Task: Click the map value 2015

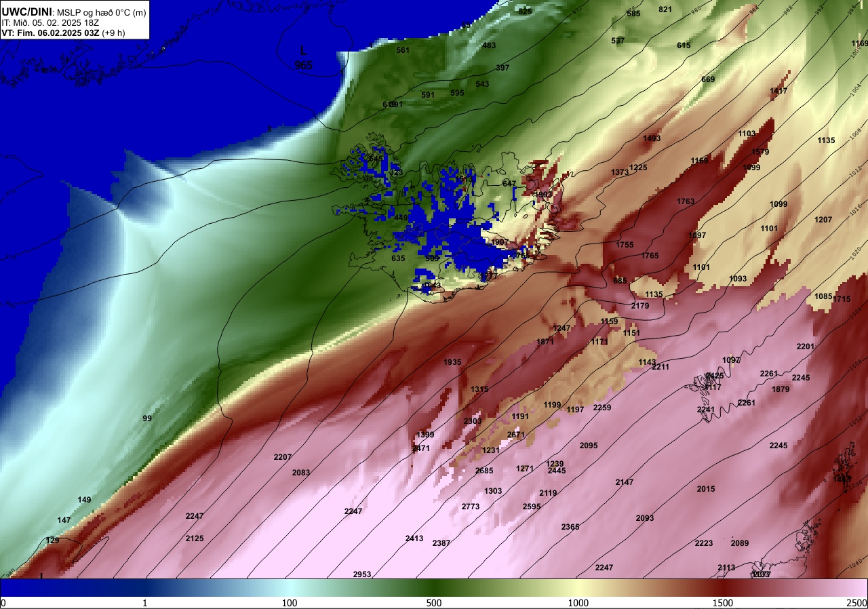Action: click(x=706, y=489)
